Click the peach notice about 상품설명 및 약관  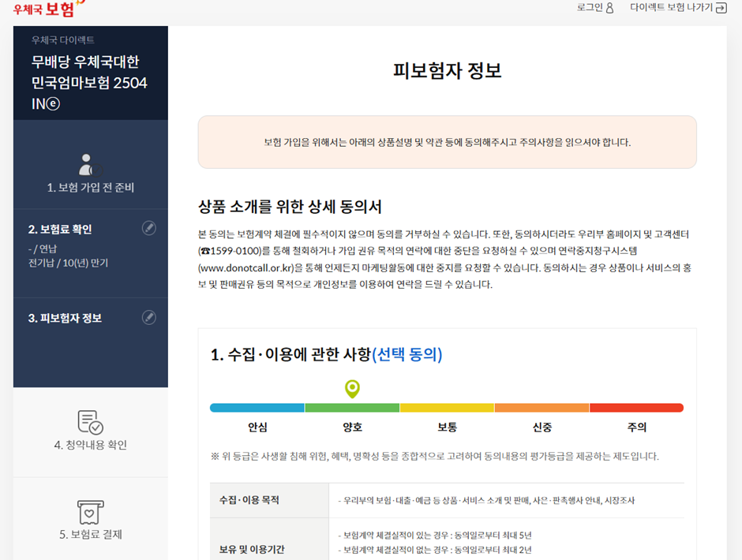coord(448,142)
